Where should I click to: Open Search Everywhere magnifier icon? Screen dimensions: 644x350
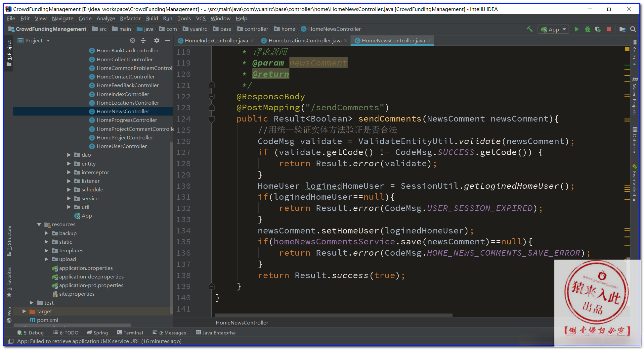point(633,29)
